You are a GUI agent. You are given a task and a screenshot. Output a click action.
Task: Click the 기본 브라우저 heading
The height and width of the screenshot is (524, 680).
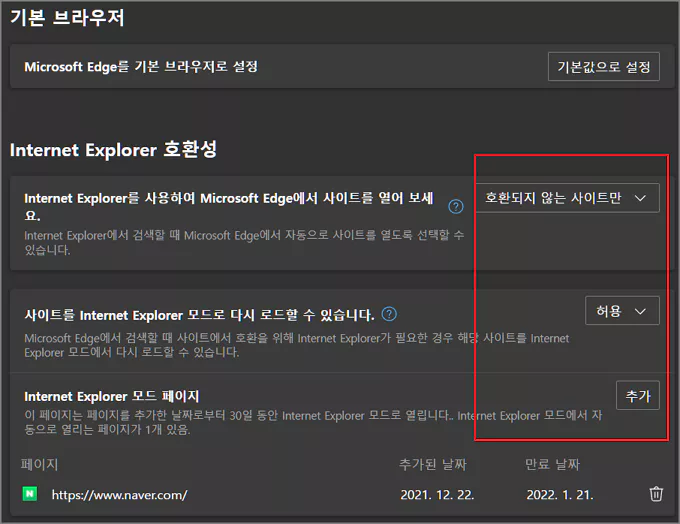pos(67,18)
